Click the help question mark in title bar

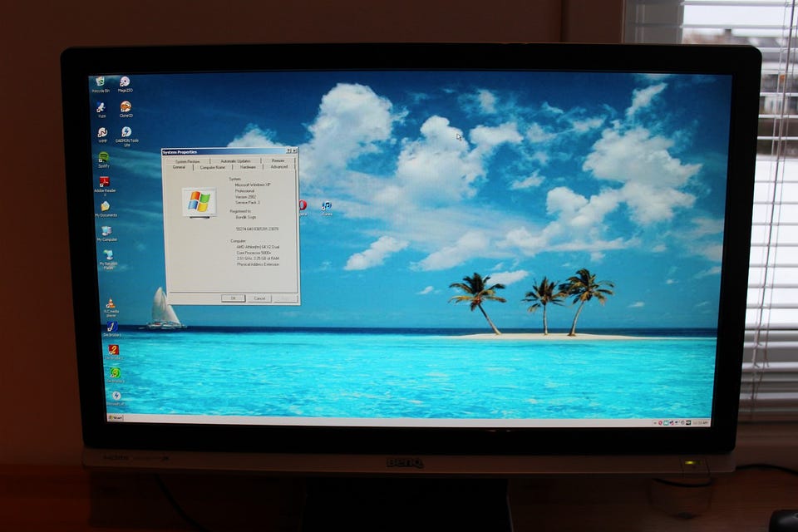pyautogui.click(x=288, y=150)
